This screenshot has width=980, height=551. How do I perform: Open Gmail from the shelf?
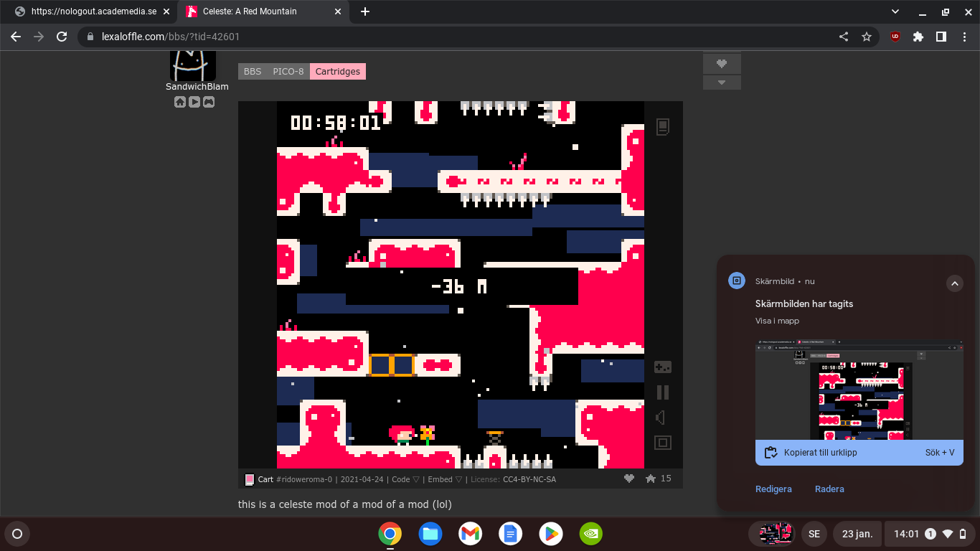click(471, 534)
